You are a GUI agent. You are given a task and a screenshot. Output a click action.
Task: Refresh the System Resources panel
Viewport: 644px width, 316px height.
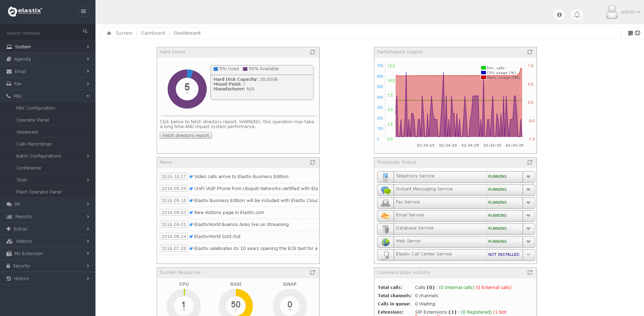point(312,273)
